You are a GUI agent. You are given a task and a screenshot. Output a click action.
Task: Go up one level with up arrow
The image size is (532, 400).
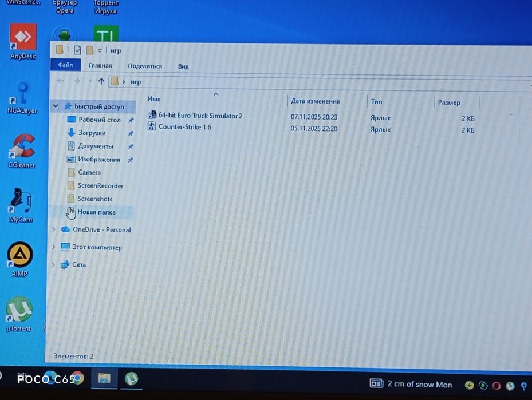[101, 81]
